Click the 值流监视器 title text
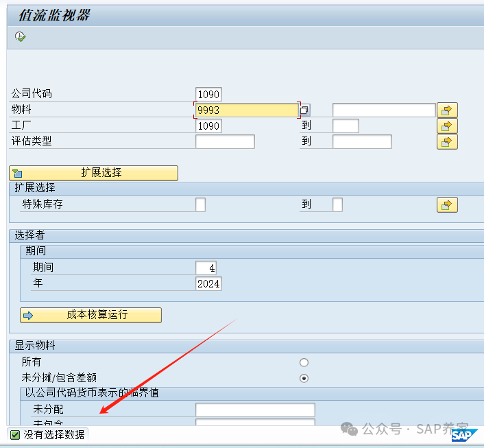This screenshot has height=448, width=484. coord(55,16)
